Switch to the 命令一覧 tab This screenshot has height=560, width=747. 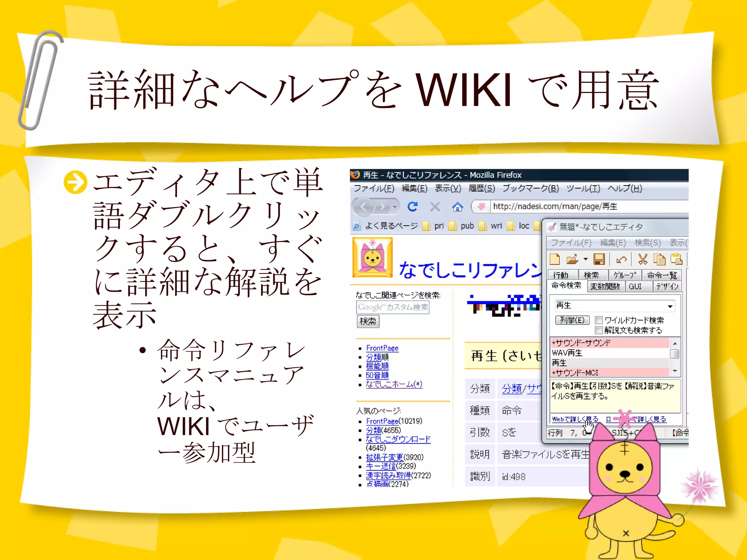662,275
